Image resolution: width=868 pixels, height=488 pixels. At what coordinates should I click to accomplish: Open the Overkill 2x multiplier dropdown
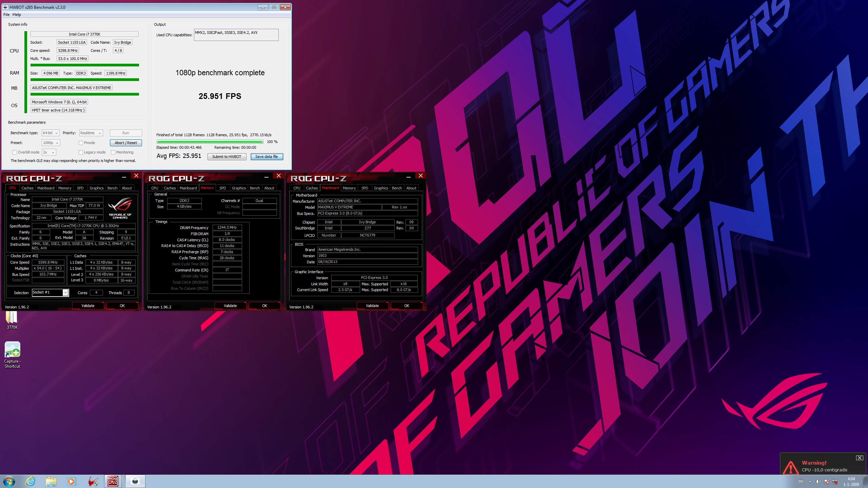(49, 152)
